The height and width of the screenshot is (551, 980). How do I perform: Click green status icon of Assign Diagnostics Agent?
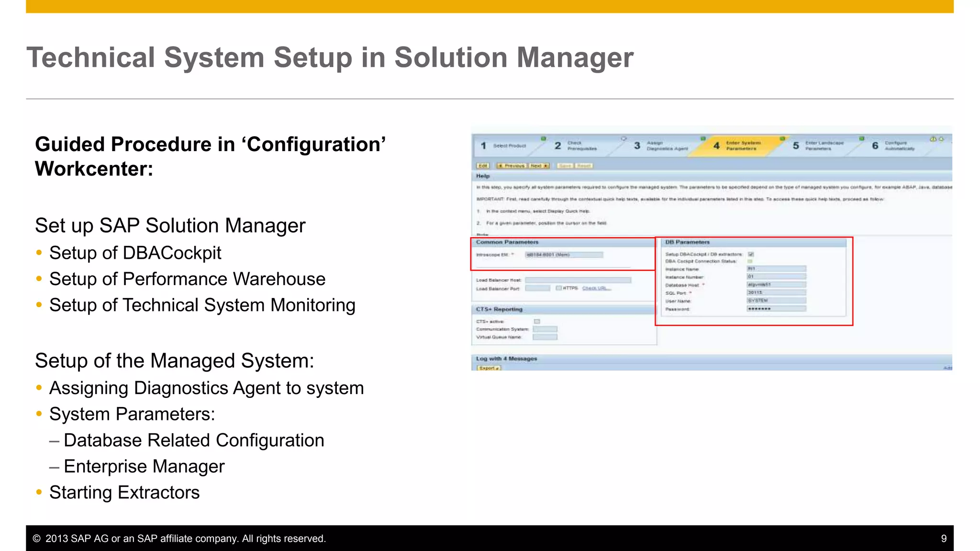tap(703, 139)
